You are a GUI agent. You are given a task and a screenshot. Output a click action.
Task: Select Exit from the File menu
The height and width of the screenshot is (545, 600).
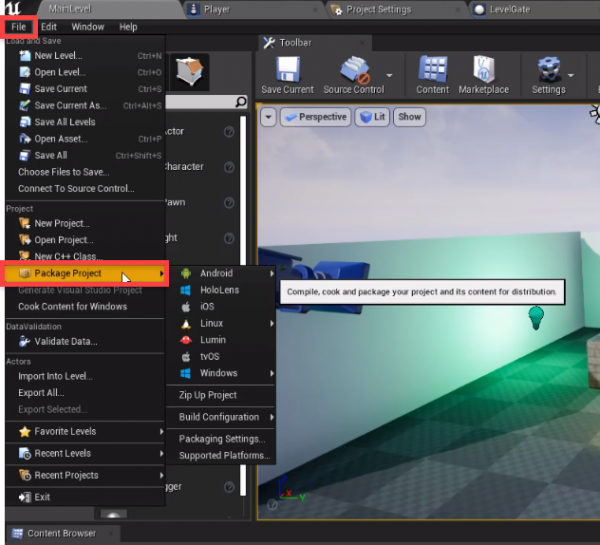(x=85, y=497)
